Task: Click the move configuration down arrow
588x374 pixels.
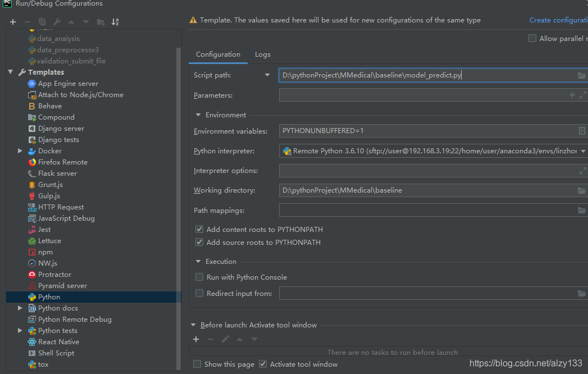Action: (86, 22)
